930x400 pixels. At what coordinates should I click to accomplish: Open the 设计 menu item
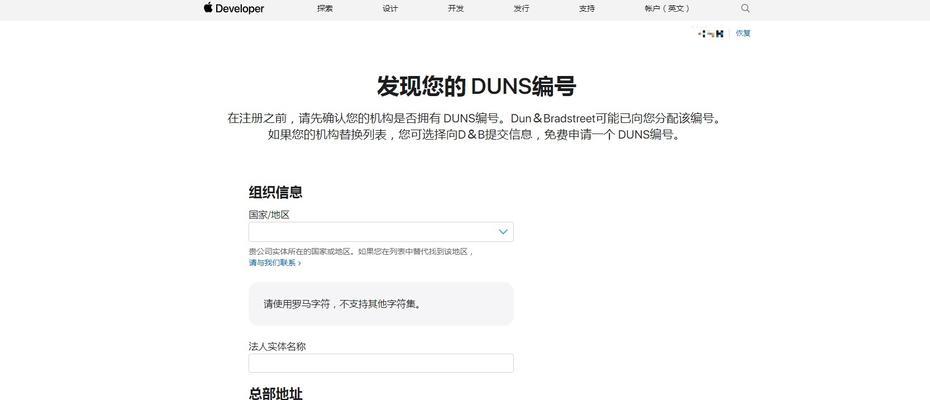[x=390, y=9]
